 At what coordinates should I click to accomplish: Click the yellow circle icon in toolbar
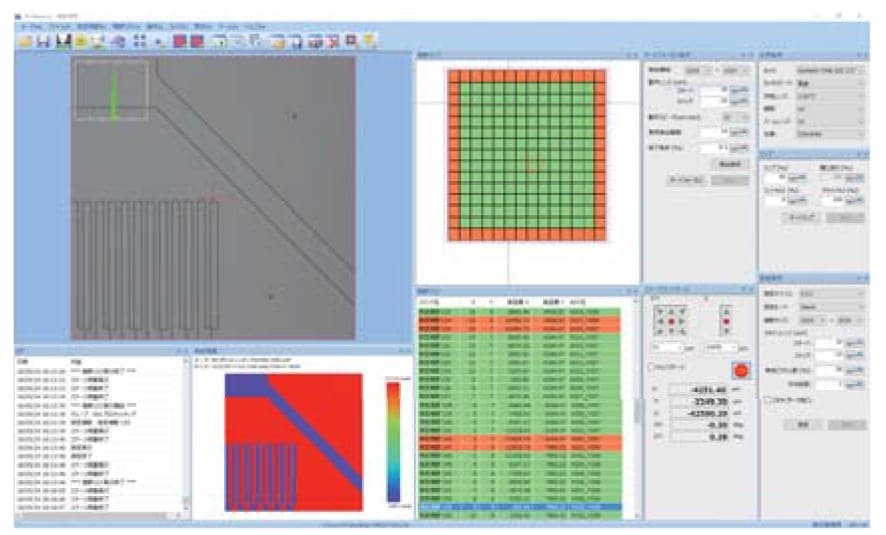coord(81,41)
